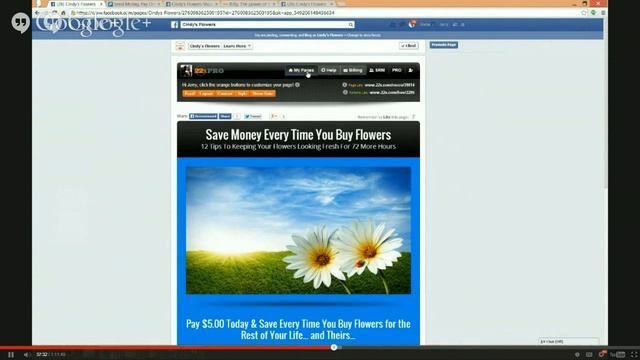Click the Liked button
This screenshot has width=640, height=360.
[409, 46]
